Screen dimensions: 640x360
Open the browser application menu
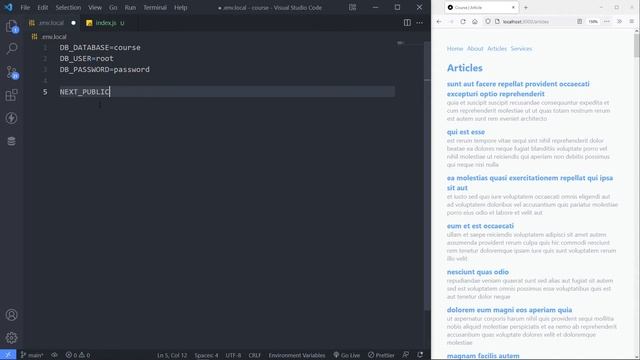(x=631, y=22)
